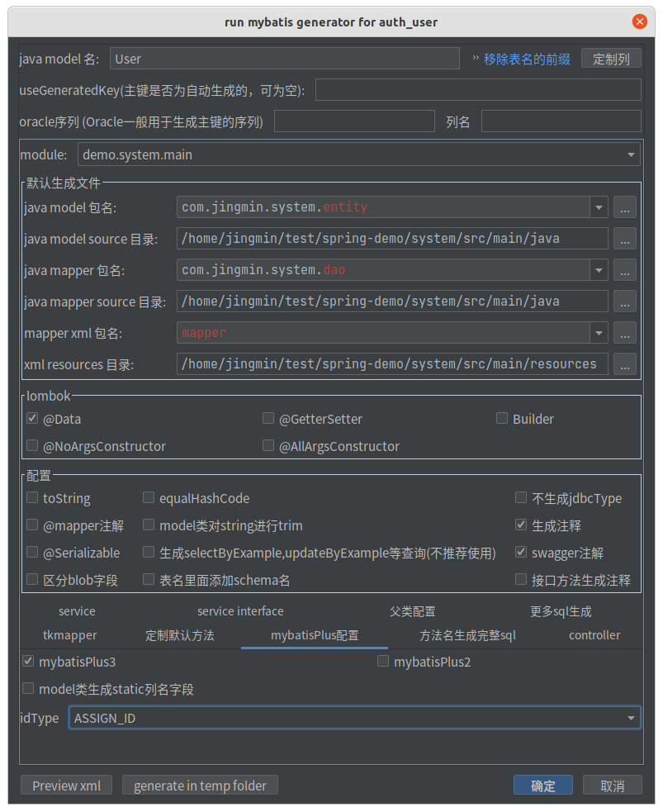Browse mapper xml package ellipsis button
This screenshot has height=812, width=663.
pyautogui.click(x=625, y=333)
